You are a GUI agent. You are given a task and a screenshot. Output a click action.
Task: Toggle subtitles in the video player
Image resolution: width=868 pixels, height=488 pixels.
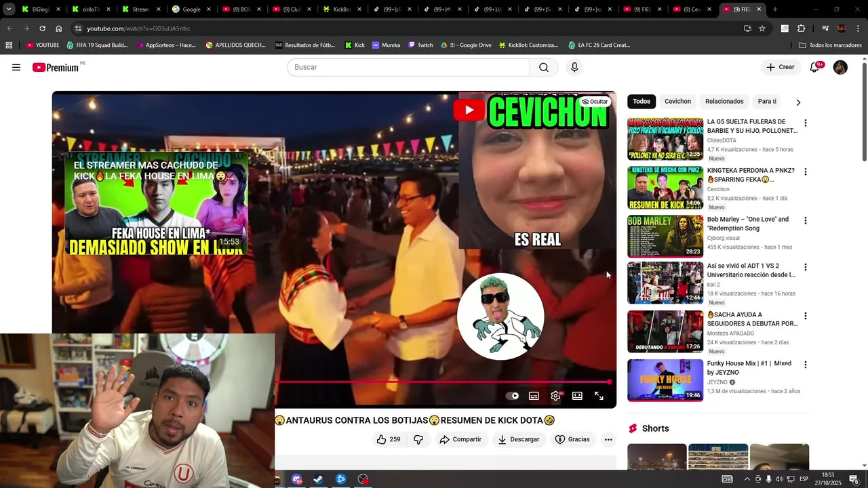pyautogui.click(x=534, y=396)
